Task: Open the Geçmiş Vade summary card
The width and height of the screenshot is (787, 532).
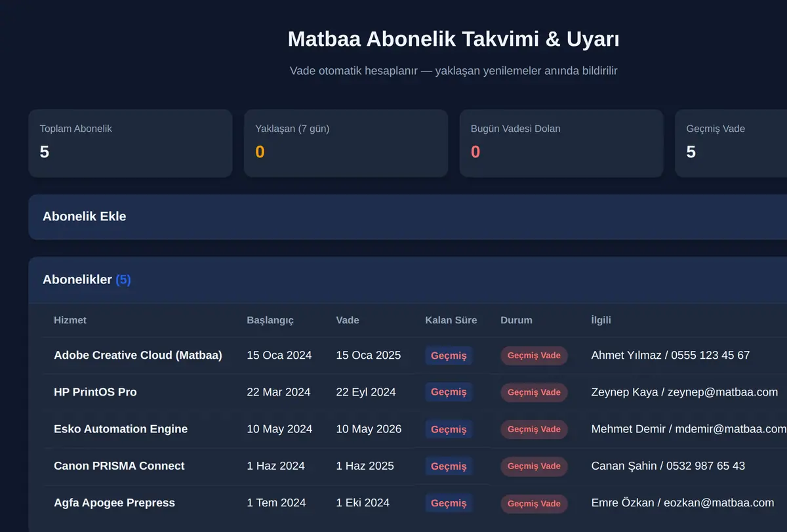Action: 731,143
